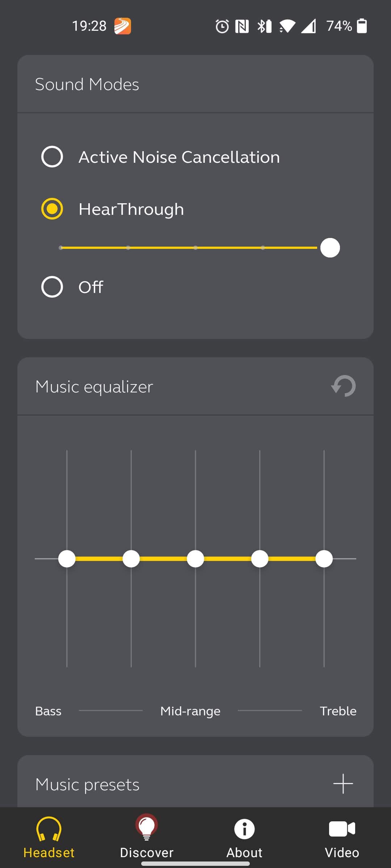Viewport: 391px width, 868px height.
Task: Open the About info icon
Action: point(244,829)
